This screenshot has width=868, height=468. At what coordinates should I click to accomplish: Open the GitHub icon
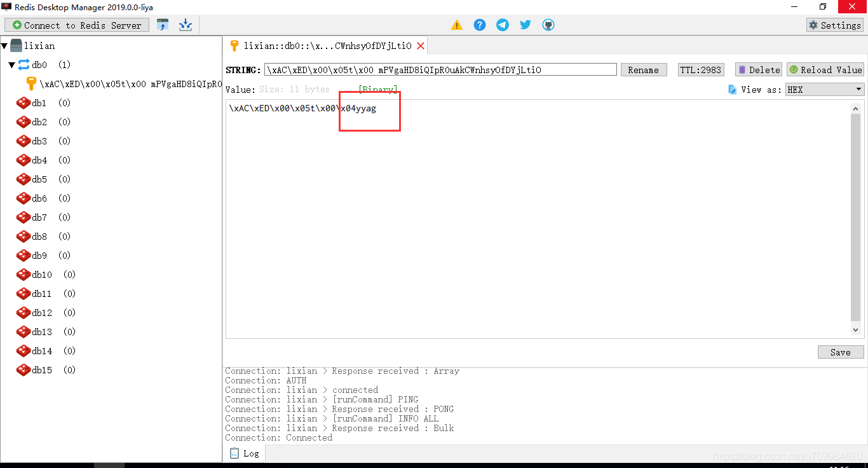click(x=548, y=25)
